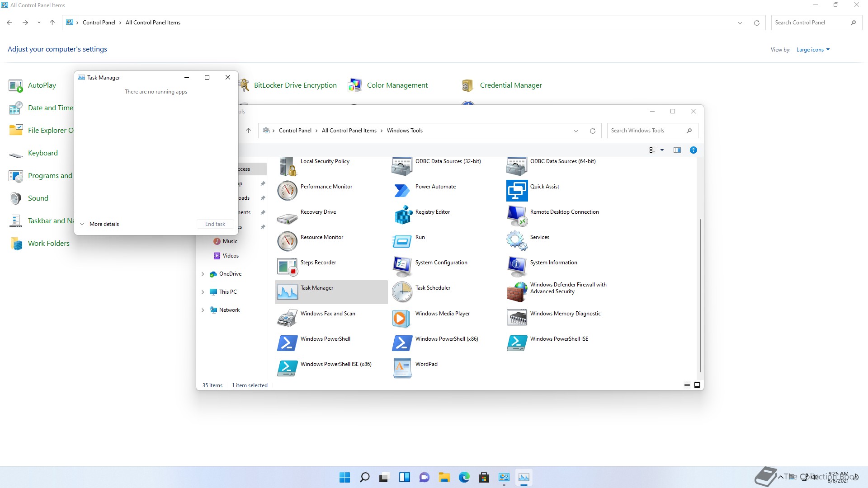868x488 pixels.
Task: Open AutoPlay settings
Action: point(33,85)
